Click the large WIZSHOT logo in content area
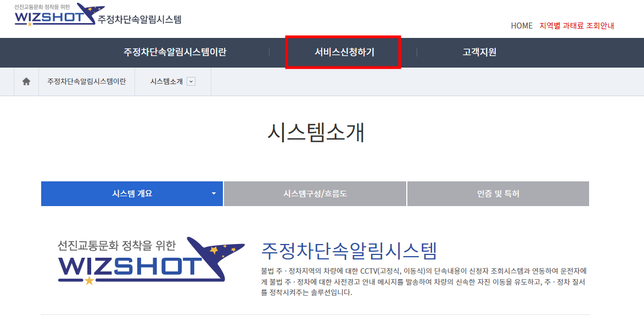 click(151, 261)
